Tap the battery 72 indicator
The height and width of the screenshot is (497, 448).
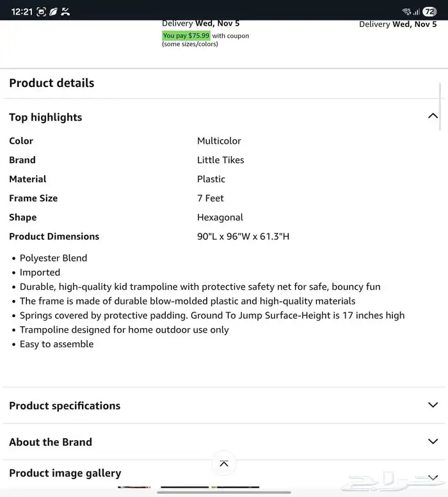click(429, 11)
